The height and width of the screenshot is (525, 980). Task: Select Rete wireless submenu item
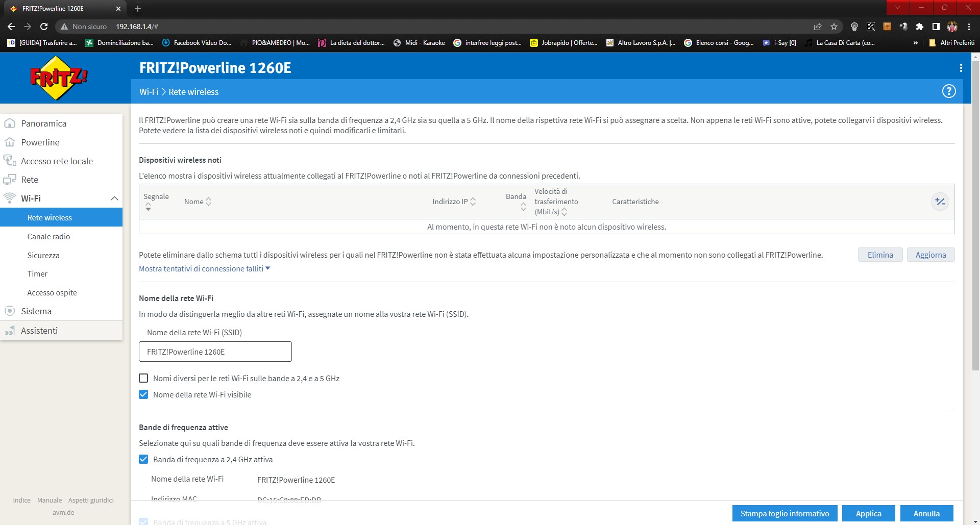tap(61, 217)
